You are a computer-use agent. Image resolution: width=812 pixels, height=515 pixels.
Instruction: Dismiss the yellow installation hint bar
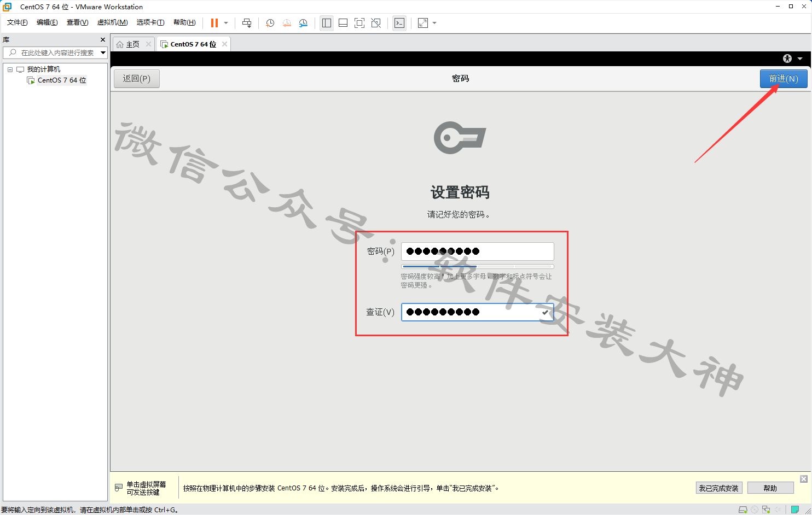tap(804, 479)
